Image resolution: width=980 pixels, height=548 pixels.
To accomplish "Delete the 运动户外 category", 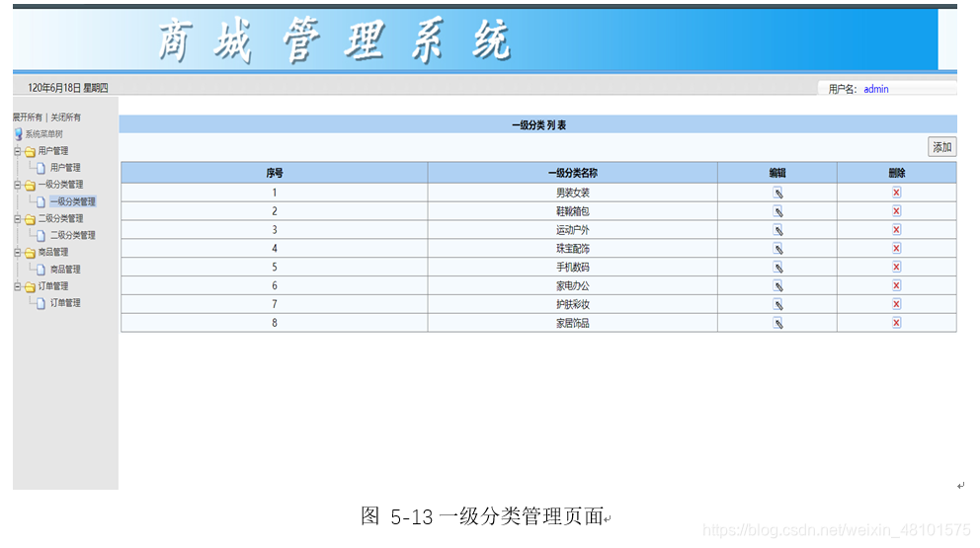I will click(x=896, y=230).
